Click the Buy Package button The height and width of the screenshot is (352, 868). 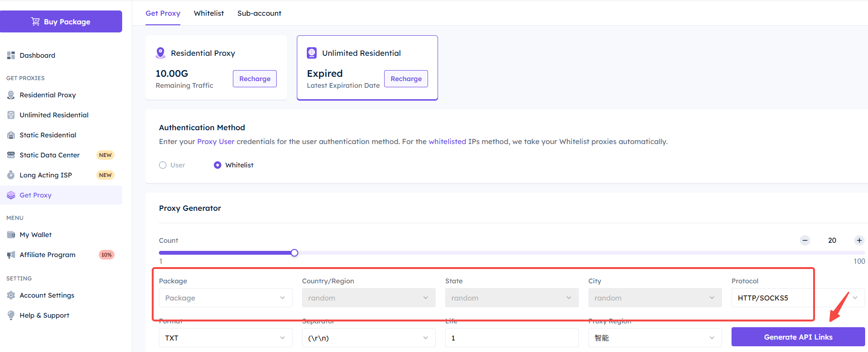pos(61,21)
